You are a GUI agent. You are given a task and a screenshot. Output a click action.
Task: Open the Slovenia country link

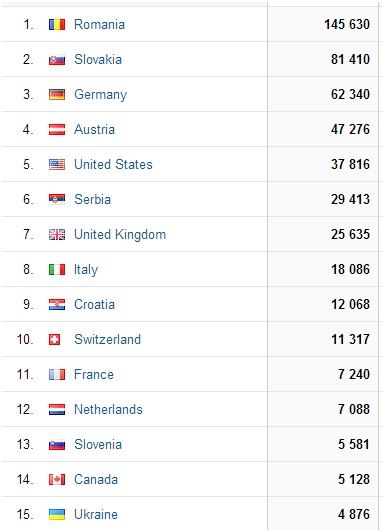(98, 444)
